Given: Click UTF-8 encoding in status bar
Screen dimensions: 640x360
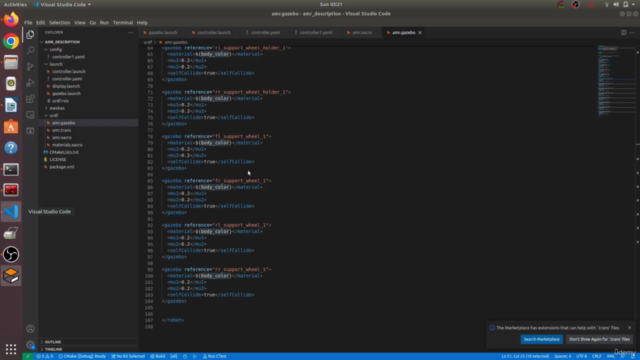Looking at the screenshot, I should click(x=581, y=356).
